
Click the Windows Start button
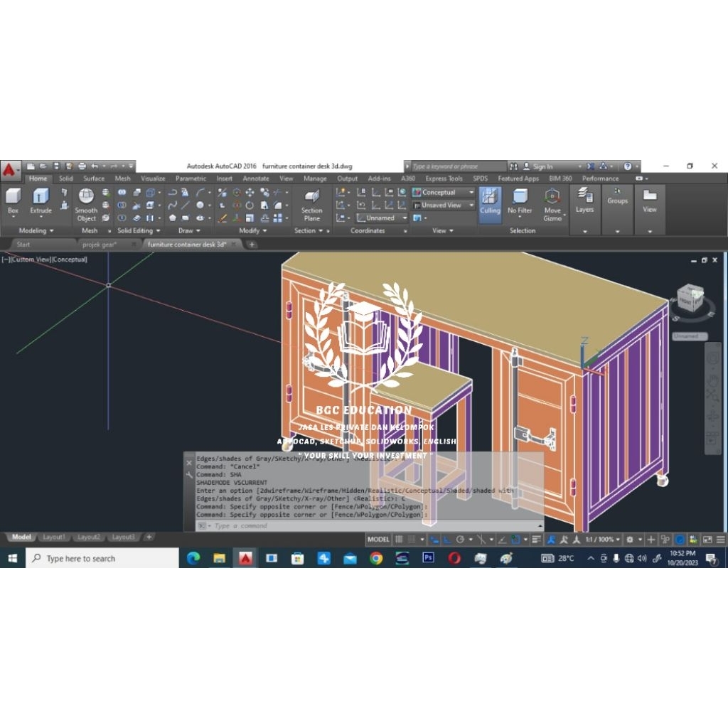pyautogui.click(x=13, y=558)
